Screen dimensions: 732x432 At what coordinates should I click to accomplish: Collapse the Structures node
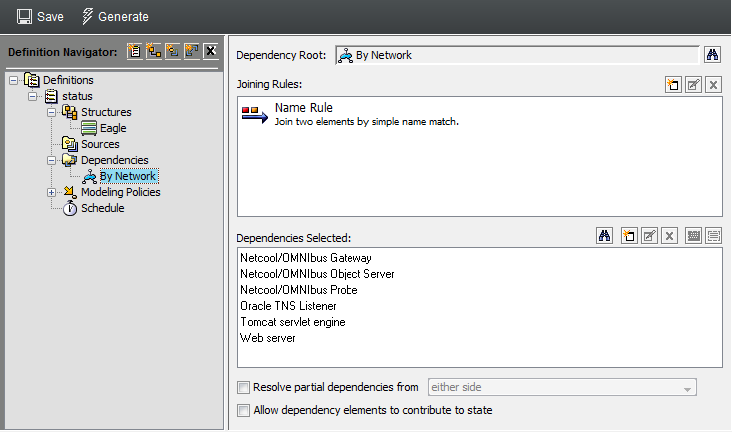(51, 113)
